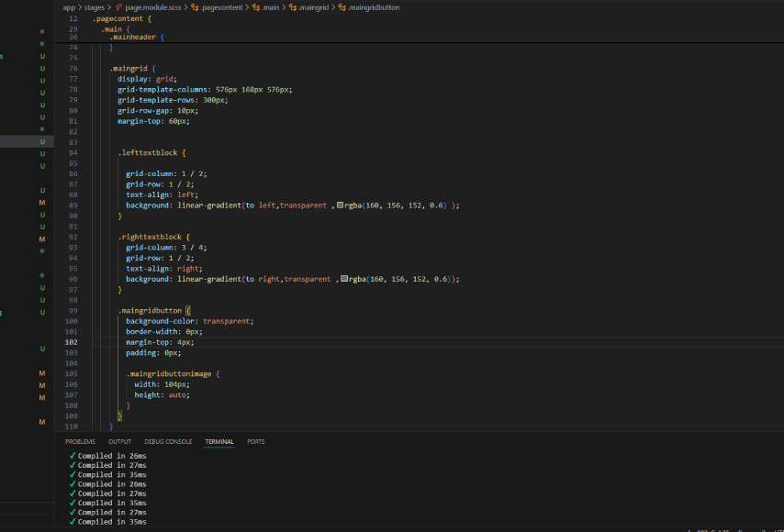This screenshot has height=532, width=784.
Task: Open the color picker swatch in .righttextblock background
Action: (x=344, y=279)
